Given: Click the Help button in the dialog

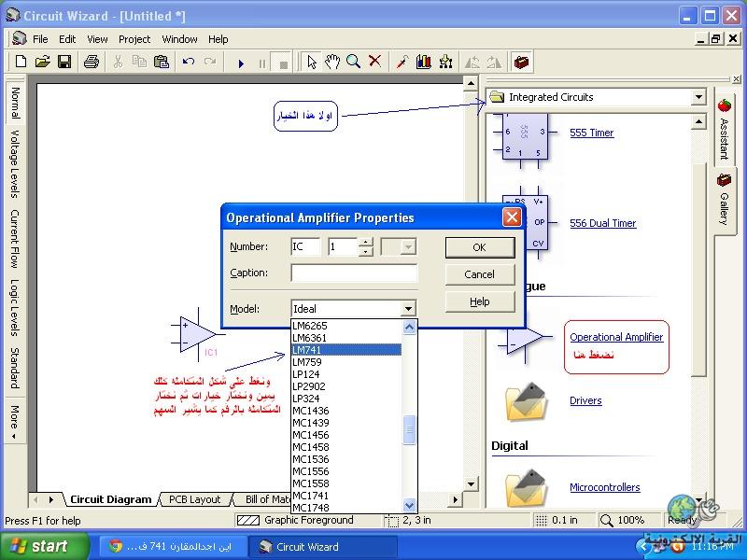Looking at the screenshot, I should pyautogui.click(x=480, y=301).
